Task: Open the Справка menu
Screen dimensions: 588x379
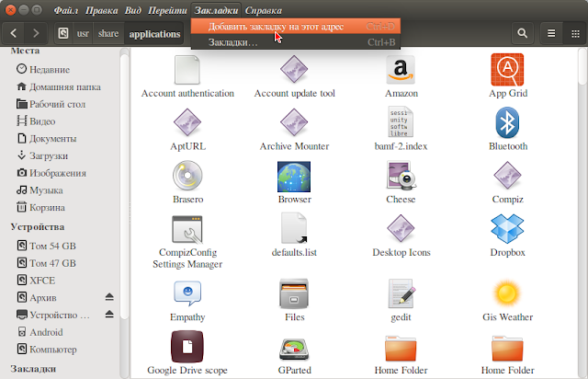Action: coord(264,10)
